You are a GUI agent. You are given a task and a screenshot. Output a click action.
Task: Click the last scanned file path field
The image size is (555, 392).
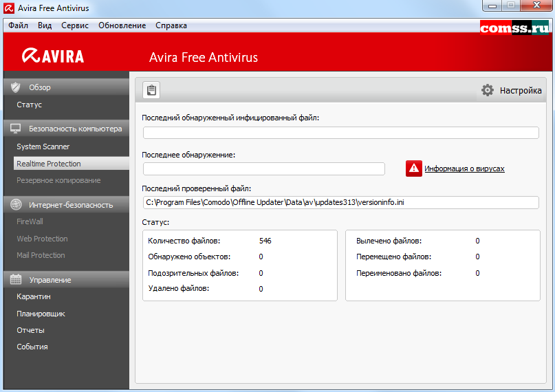tap(341, 202)
